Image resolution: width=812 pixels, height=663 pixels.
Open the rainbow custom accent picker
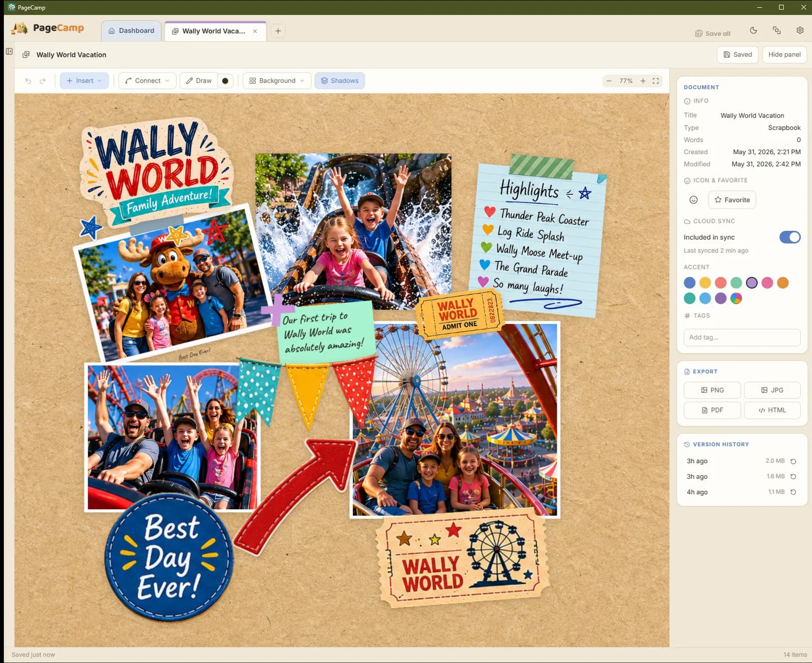click(x=736, y=298)
